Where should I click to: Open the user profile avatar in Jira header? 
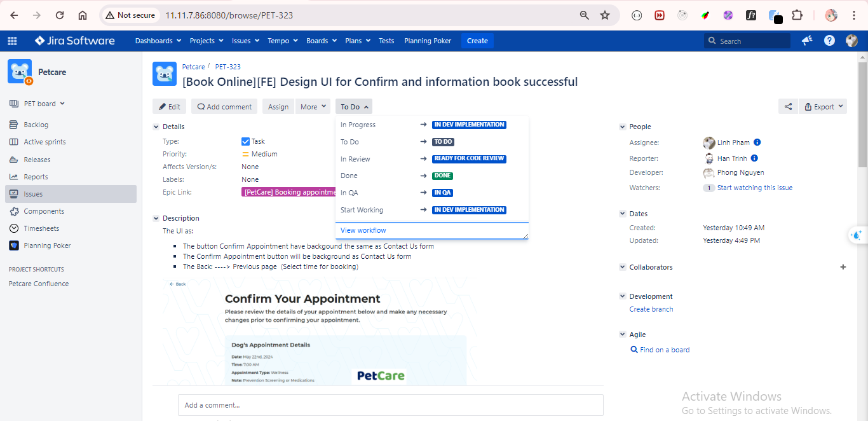click(x=852, y=41)
